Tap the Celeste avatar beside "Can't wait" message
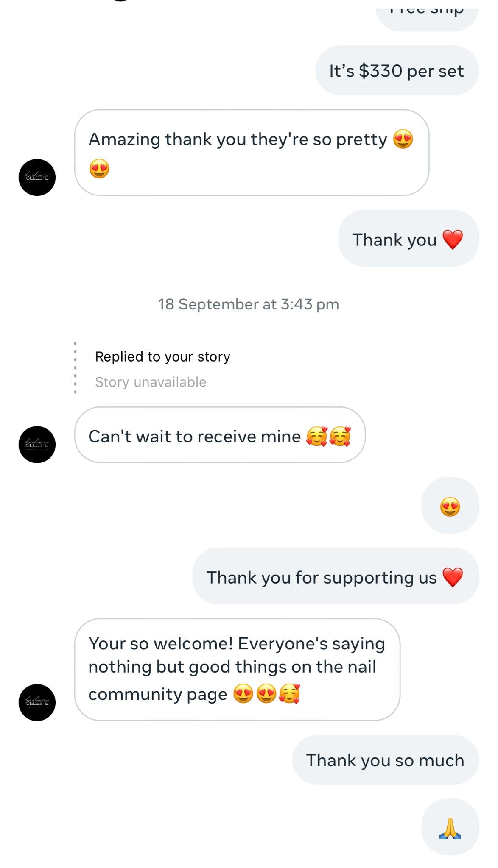The width and height of the screenshot is (498, 868). point(37,444)
